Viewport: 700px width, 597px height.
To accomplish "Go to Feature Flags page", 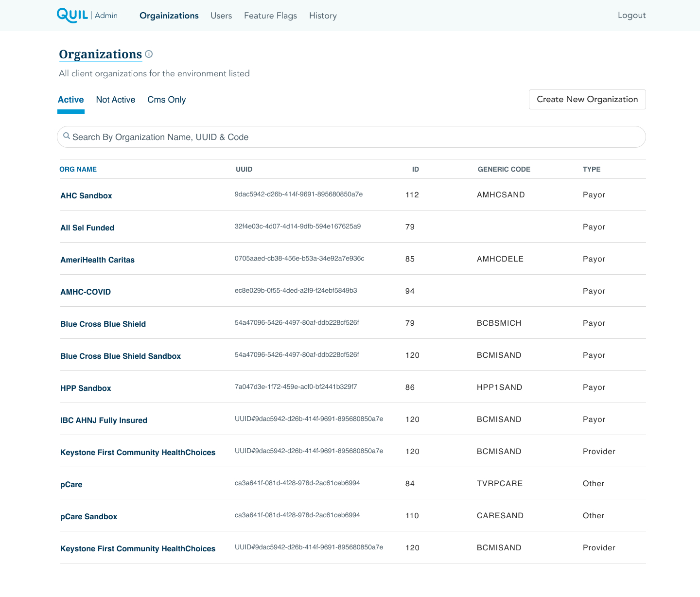I will 270,16.
